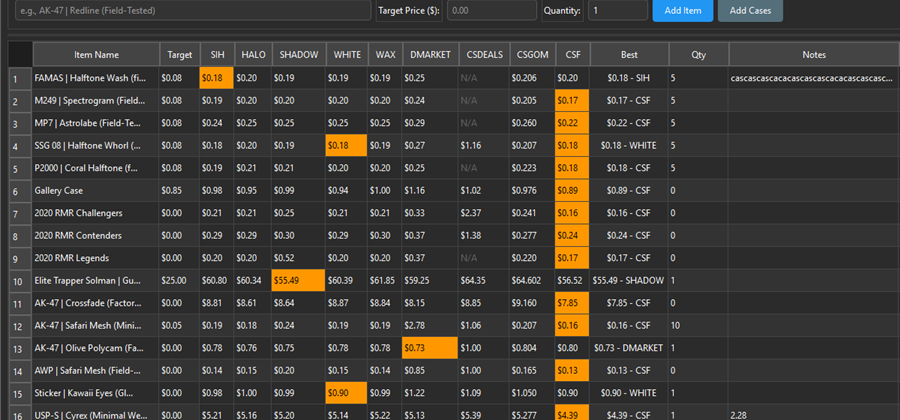This screenshot has width=900, height=420.
Task: Click the Add Cases button
Action: pos(750,10)
